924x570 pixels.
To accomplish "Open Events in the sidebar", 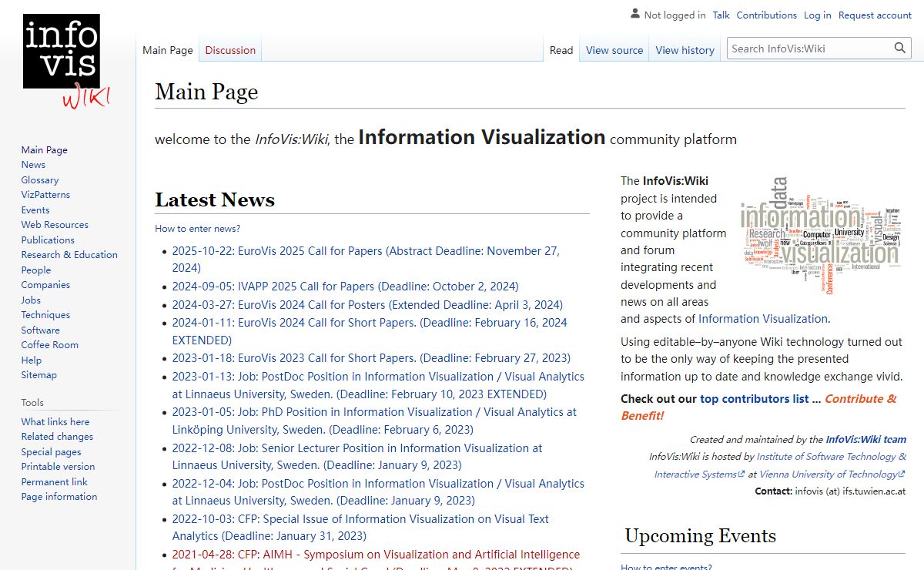I will tap(35, 210).
